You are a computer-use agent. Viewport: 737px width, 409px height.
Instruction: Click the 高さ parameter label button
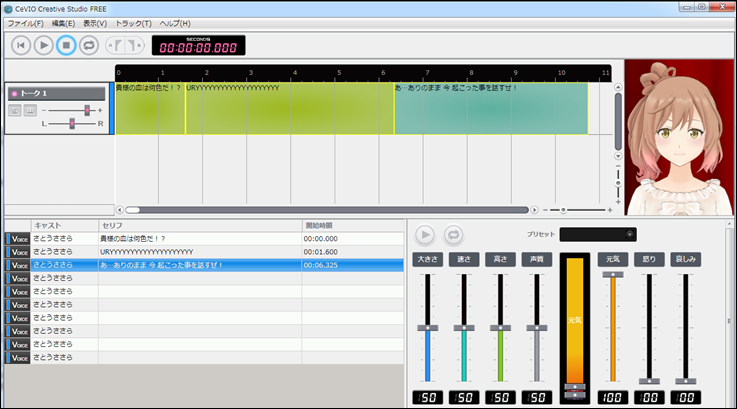point(500,260)
